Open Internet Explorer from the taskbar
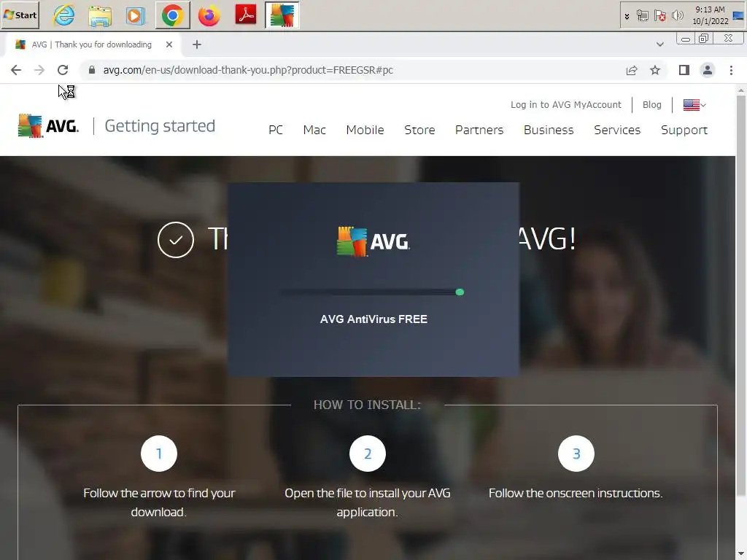The width and height of the screenshot is (747, 560). click(63, 15)
